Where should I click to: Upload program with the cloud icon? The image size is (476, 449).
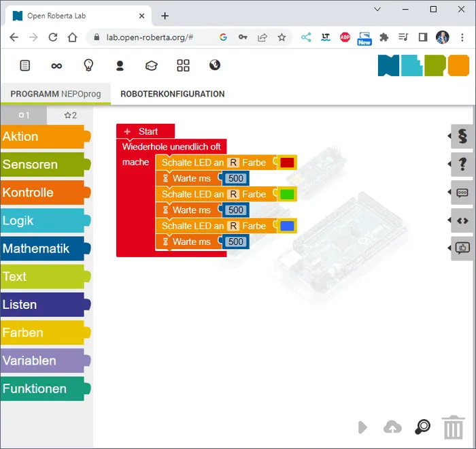point(392,427)
